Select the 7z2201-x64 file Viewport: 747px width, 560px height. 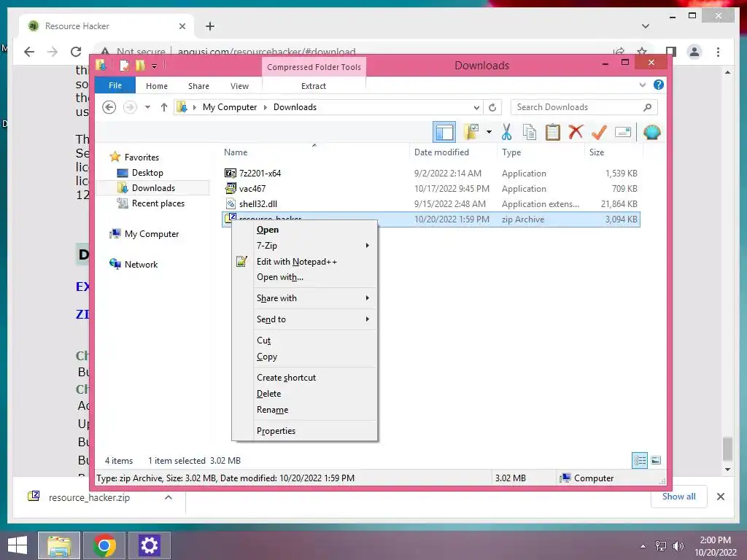coord(260,174)
